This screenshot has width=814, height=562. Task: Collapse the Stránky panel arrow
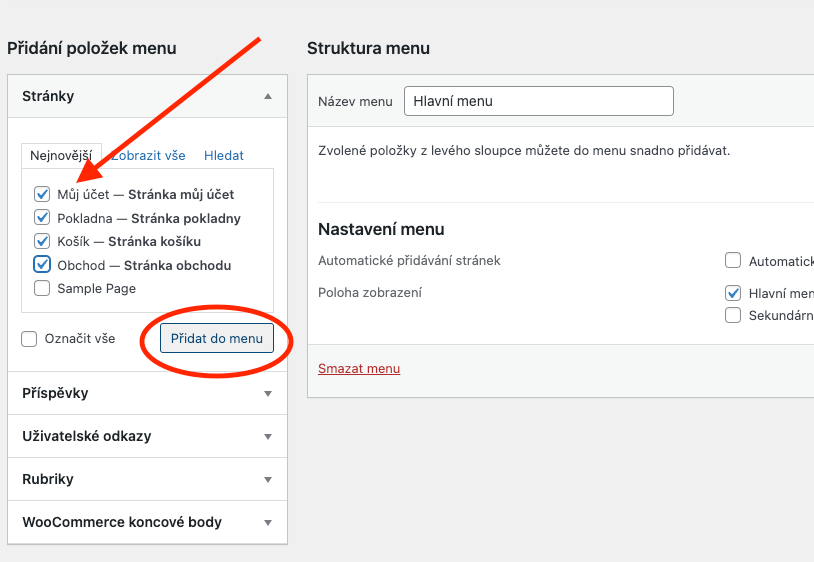(x=268, y=96)
